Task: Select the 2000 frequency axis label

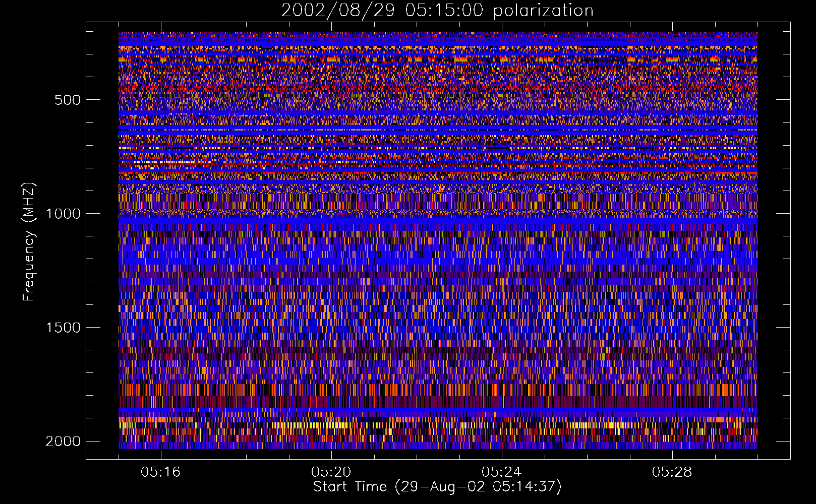Action: (x=63, y=442)
